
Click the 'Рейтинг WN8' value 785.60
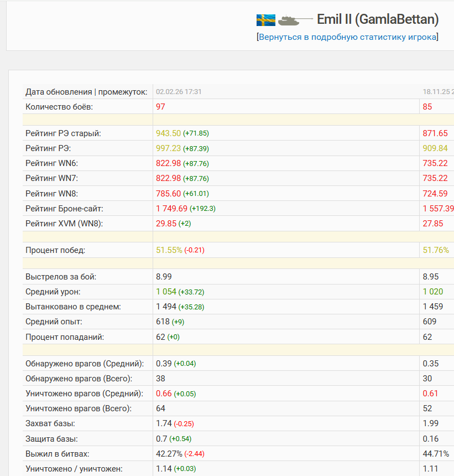[168, 194]
